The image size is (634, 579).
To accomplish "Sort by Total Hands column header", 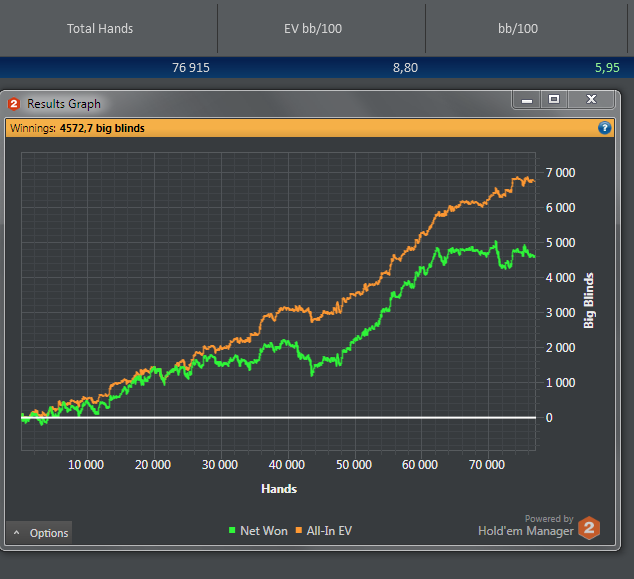I will click(100, 28).
